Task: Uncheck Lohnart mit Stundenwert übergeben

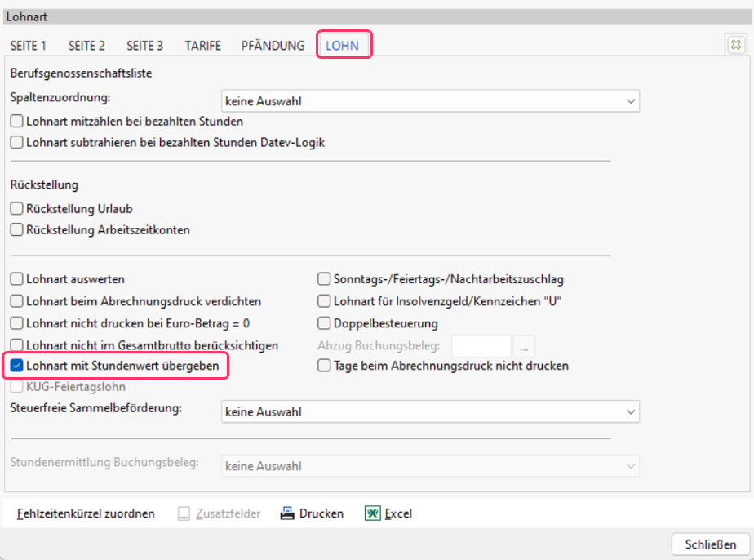Action: coord(17,366)
